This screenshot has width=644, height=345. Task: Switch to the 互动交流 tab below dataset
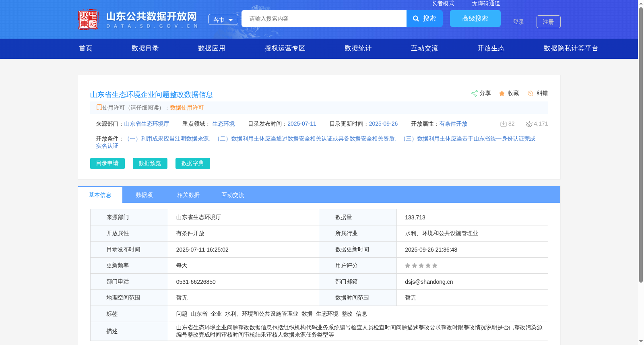click(x=233, y=195)
